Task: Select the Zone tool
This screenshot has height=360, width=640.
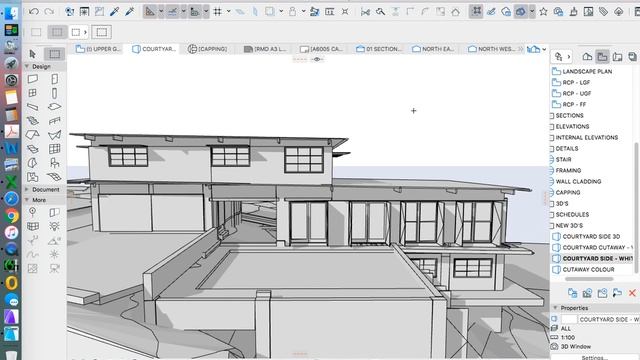Action: click(x=33, y=177)
